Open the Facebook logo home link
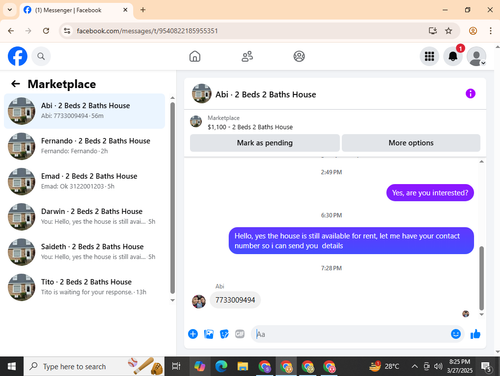 17,56
